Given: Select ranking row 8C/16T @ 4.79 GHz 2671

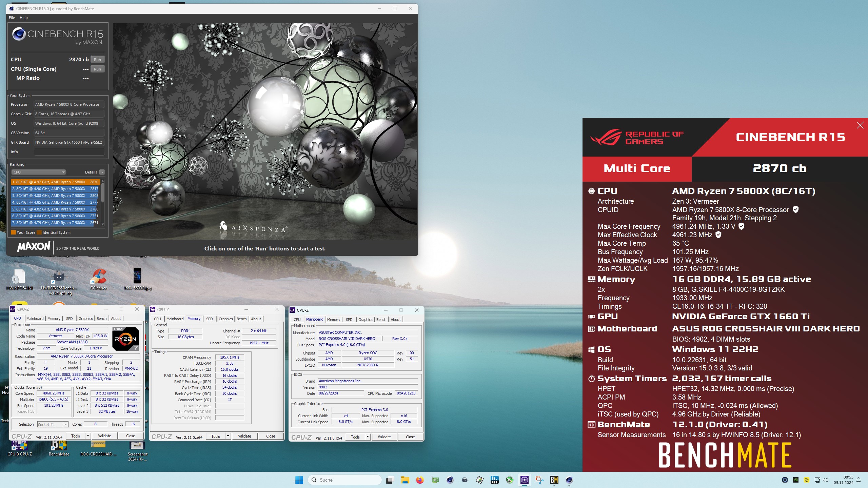Looking at the screenshot, I should tap(55, 223).
